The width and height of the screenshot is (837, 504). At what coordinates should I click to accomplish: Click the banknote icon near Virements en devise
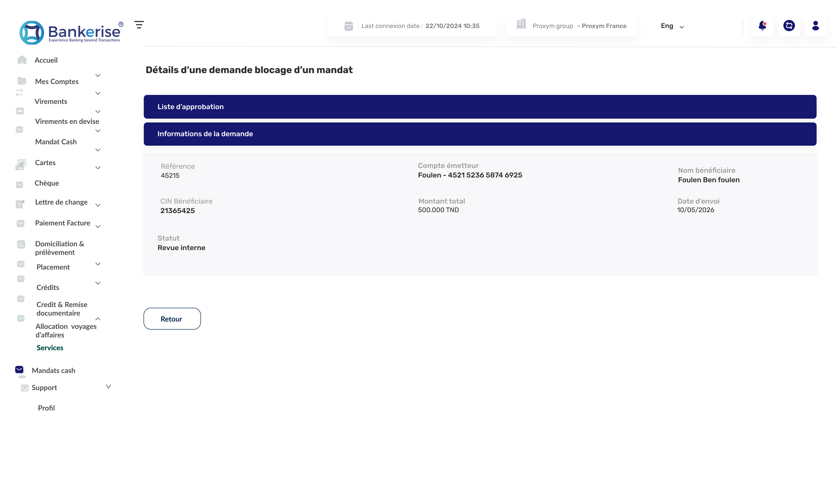(20, 111)
